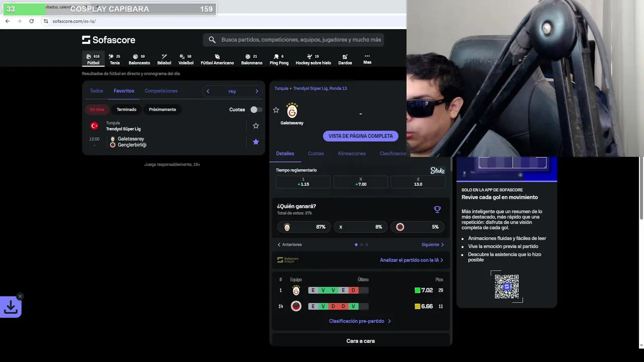Image resolution: width=644 pixels, height=362 pixels.
Task: Switch to the Favoritos tab
Action: tap(124, 91)
